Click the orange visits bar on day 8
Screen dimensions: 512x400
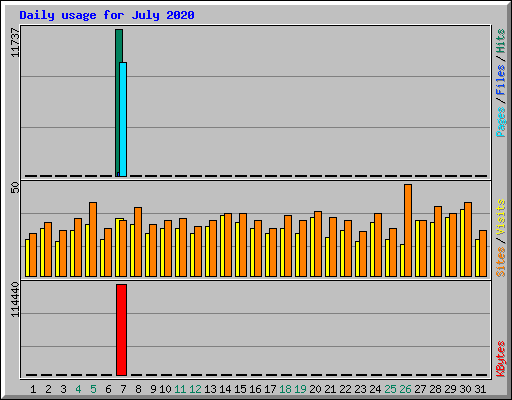pos(138,242)
